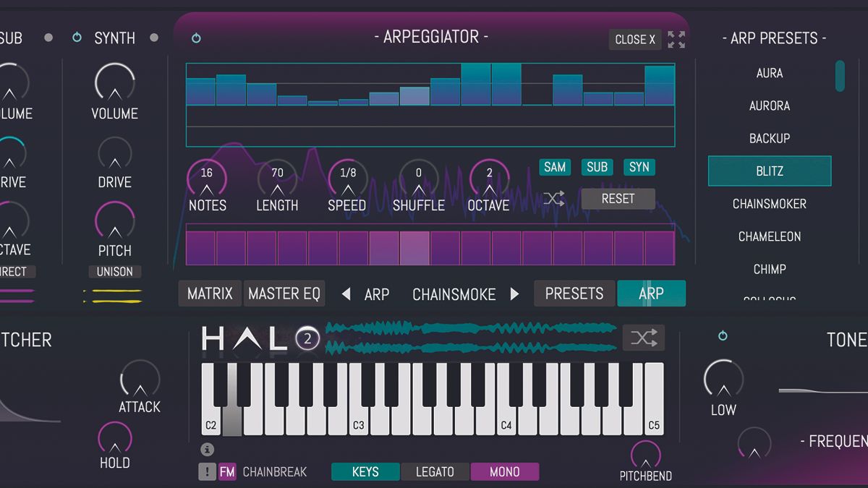Toggle the UNISON button under Pitch
Screen dimensions: 868x488
[115, 272]
